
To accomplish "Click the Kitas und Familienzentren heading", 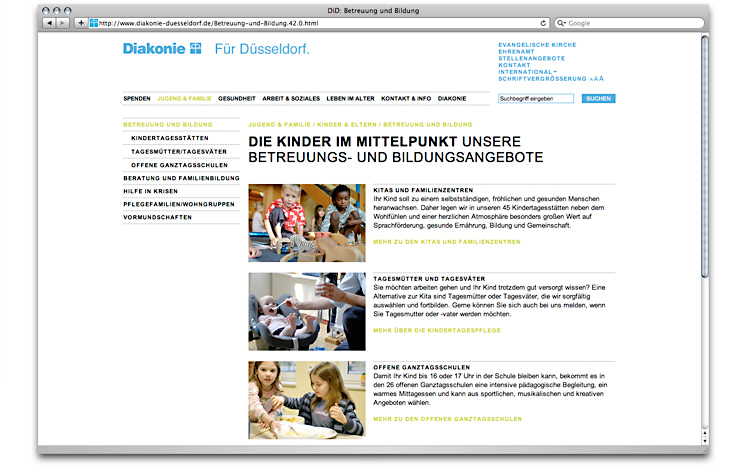I will (423, 190).
